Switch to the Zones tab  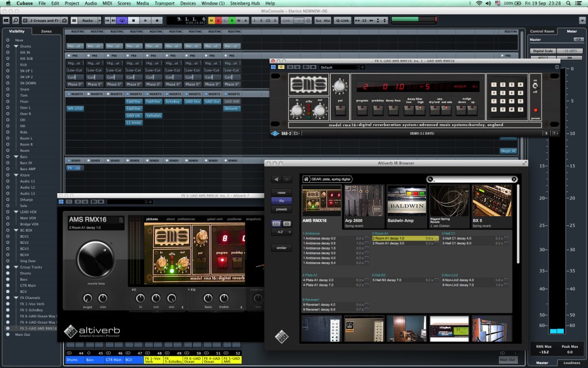click(46, 31)
